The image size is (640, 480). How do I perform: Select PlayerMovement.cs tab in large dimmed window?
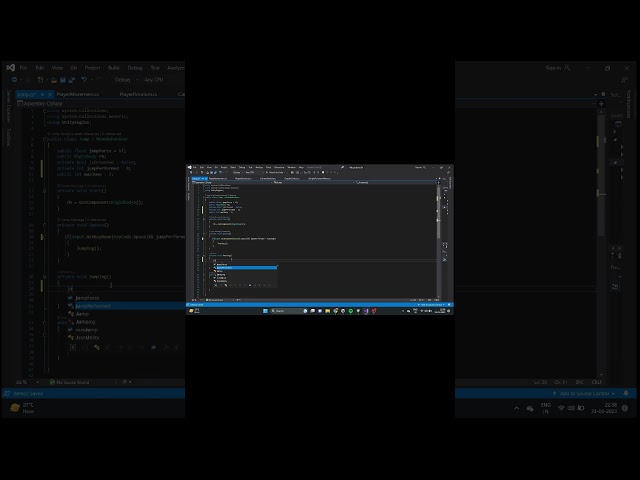pyautogui.click(x=78, y=94)
